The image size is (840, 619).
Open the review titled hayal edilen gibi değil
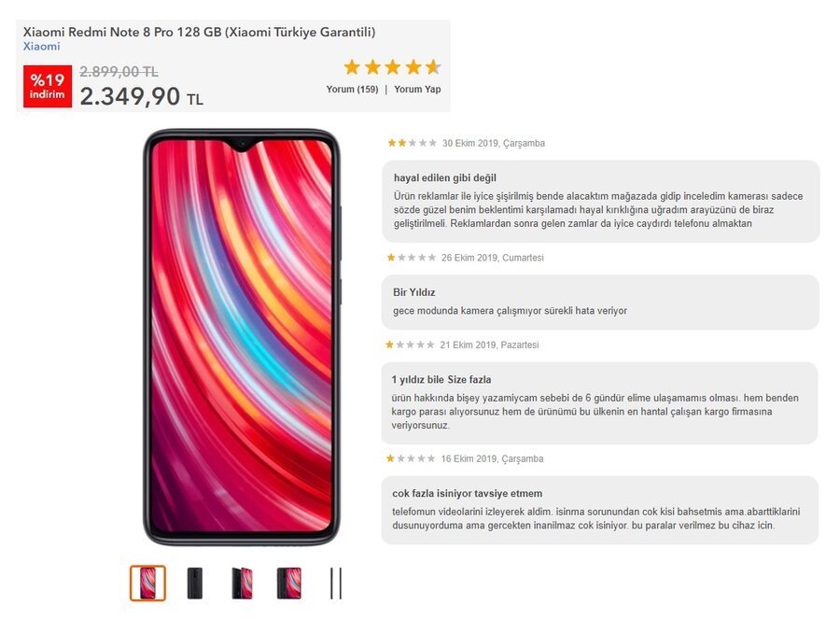[600, 201]
